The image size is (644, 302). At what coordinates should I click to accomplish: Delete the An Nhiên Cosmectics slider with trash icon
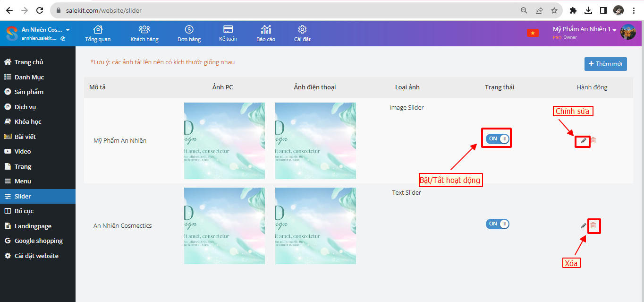[593, 225]
